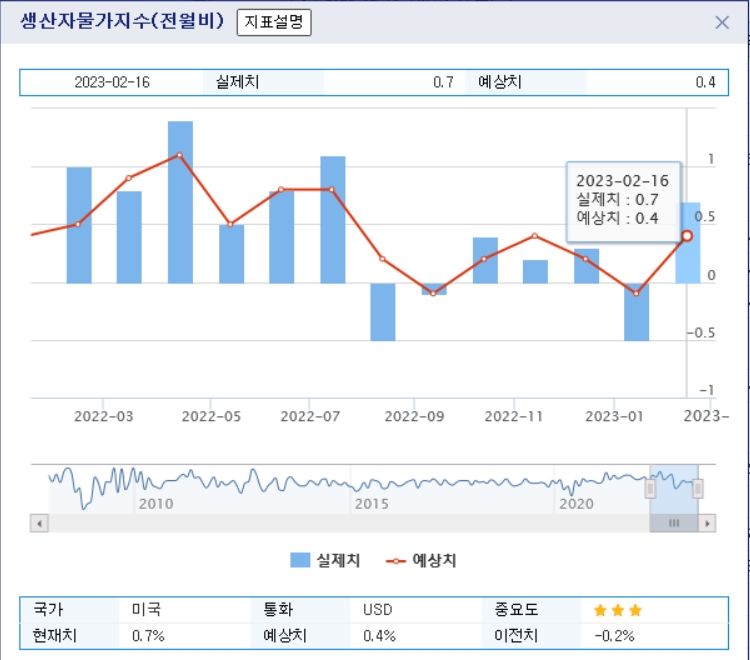Click the 2023-01 x-axis label
The width and height of the screenshot is (750, 660).
614,416
